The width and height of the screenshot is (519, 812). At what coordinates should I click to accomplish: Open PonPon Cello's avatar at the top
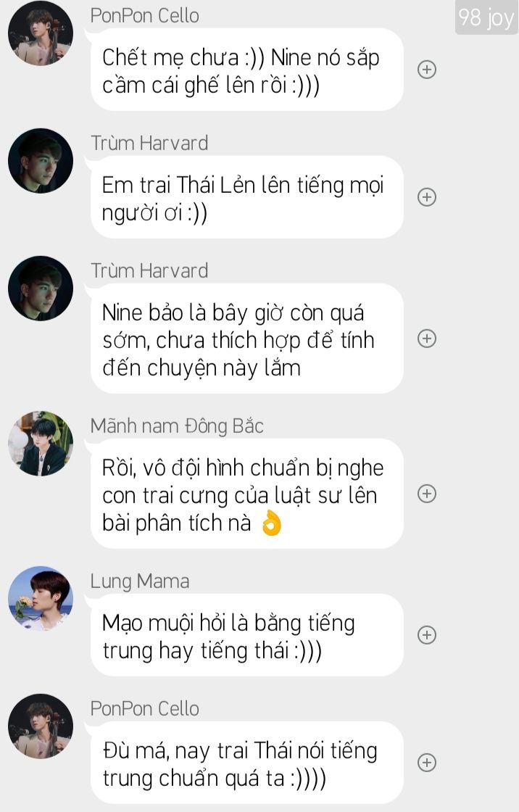click(x=41, y=33)
